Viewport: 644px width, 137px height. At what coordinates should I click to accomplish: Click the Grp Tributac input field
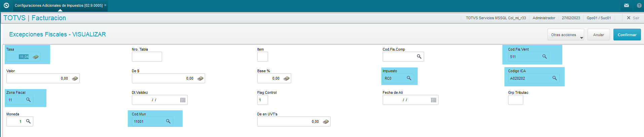(x=516, y=100)
